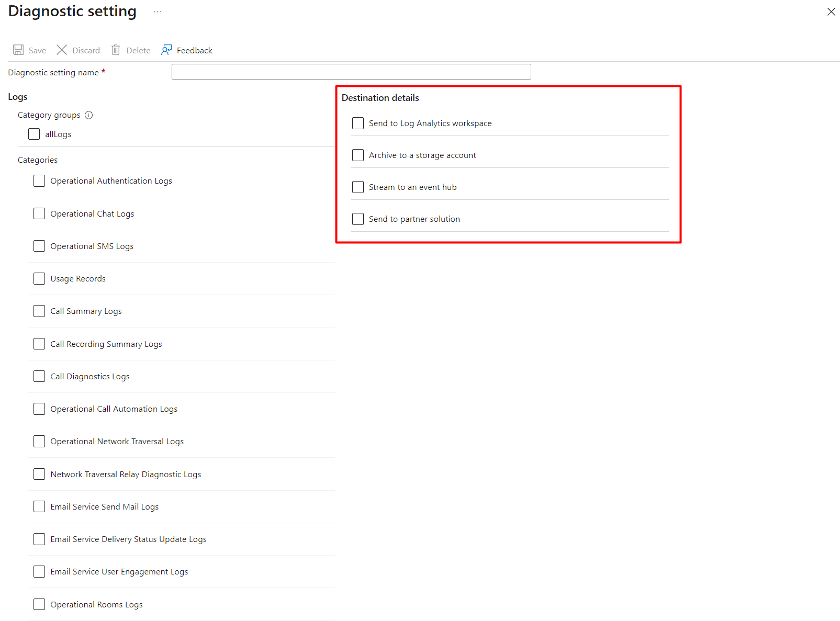Screen dimensions: 840x621
Task: Check Stream to an event hub
Action: 358,187
